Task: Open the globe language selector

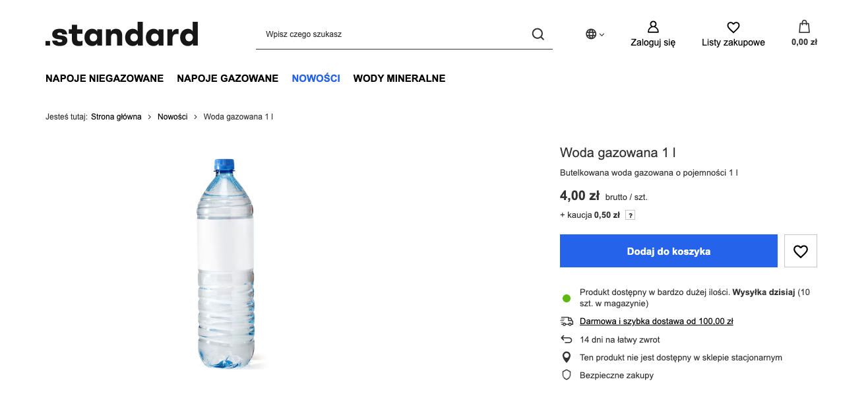Action: (x=594, y=34)
